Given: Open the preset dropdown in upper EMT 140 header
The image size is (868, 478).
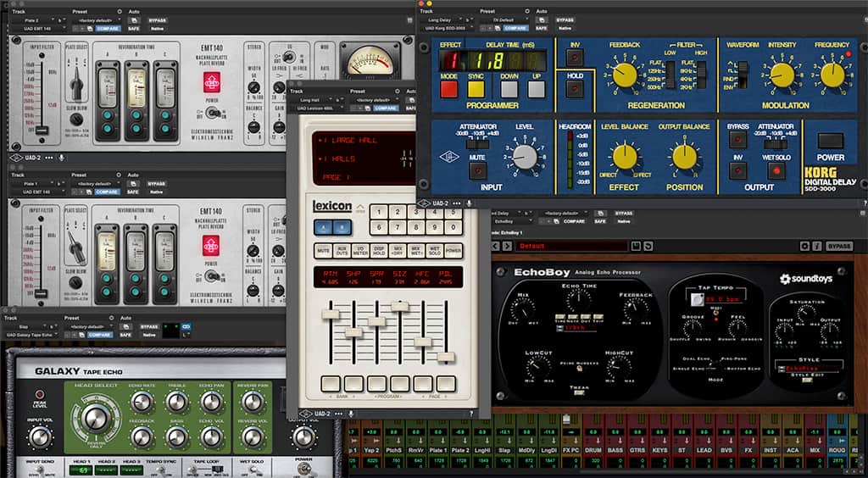Looking at the screenshot, I should 97,20.
